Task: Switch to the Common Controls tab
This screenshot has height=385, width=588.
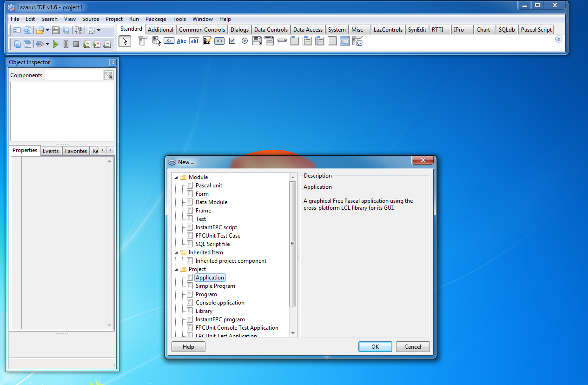Action: 202,30
